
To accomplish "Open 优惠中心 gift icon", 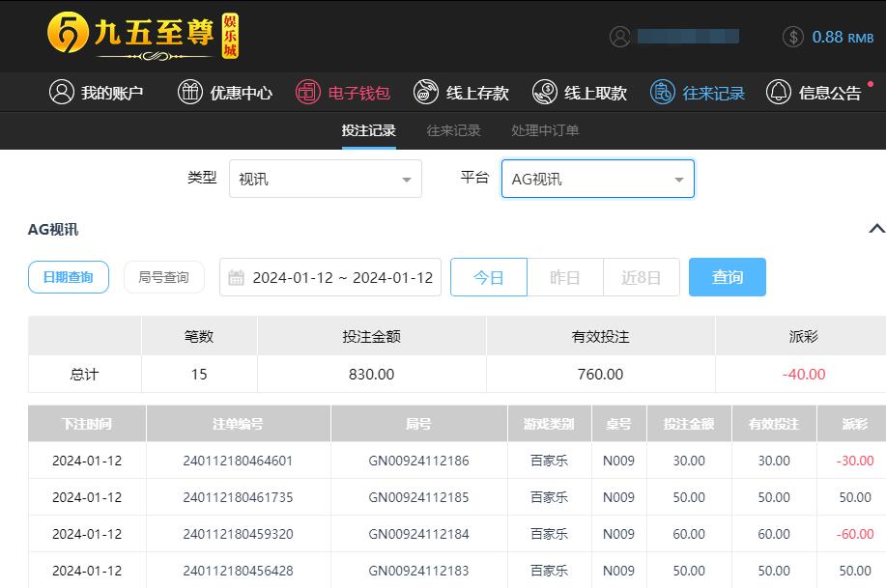I will click(x=189, y=92).
